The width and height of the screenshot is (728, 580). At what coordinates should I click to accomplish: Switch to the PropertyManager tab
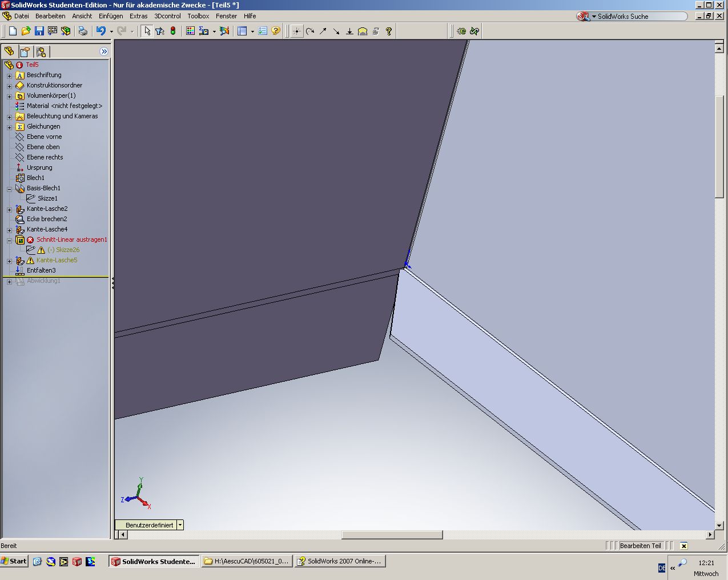click(25, 51)
